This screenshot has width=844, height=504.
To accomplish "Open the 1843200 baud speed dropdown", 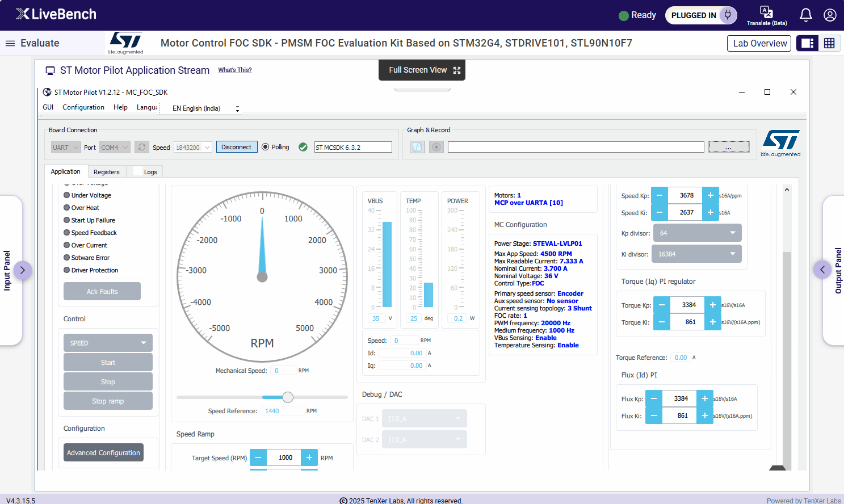I will click(x=193, y=148).
